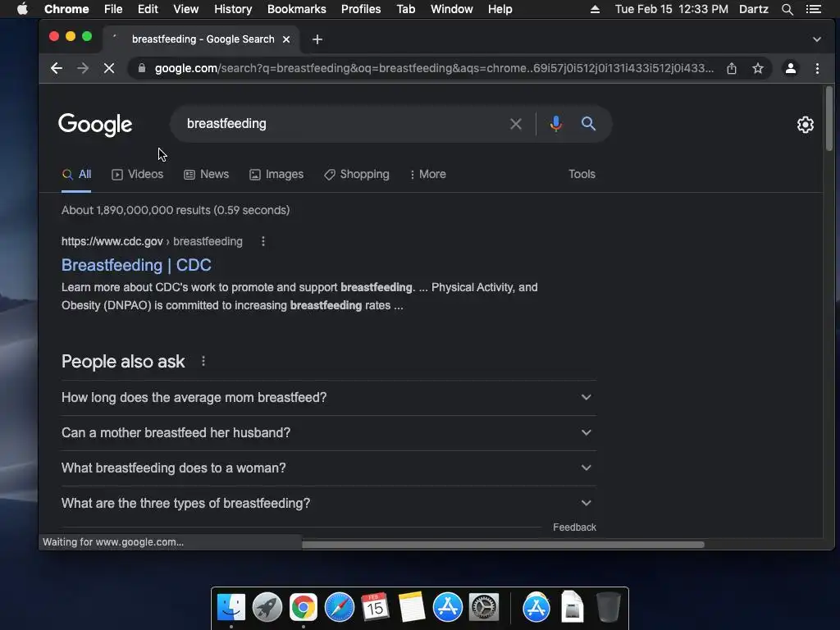
Task: Expand What breastfeeding does to a woman
Action: 328,468
